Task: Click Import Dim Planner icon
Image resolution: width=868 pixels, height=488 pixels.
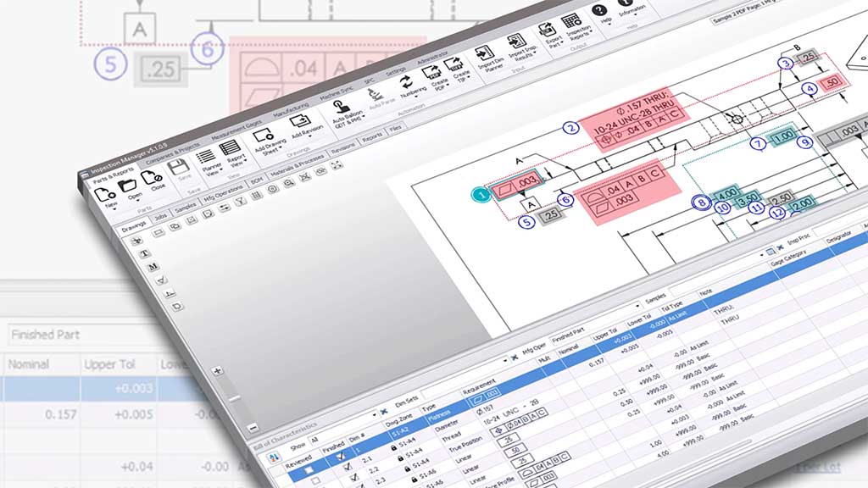Action: 484,53
